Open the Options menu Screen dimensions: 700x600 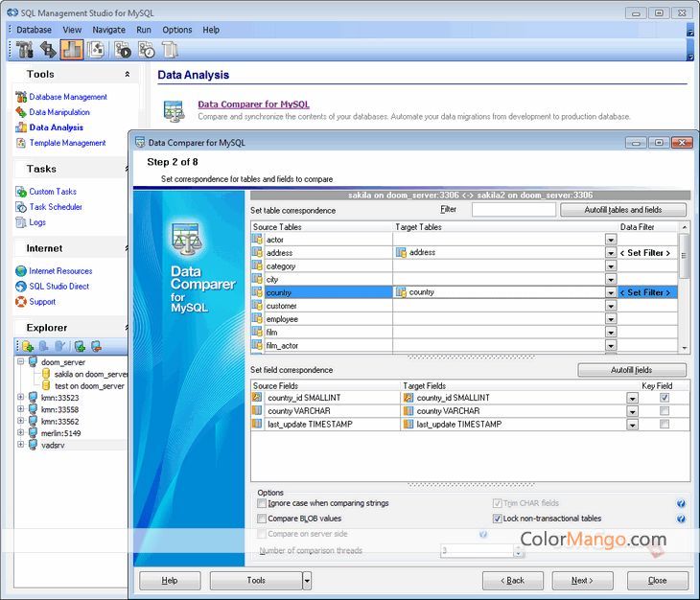pyautogui.click(x=177, y=30)
